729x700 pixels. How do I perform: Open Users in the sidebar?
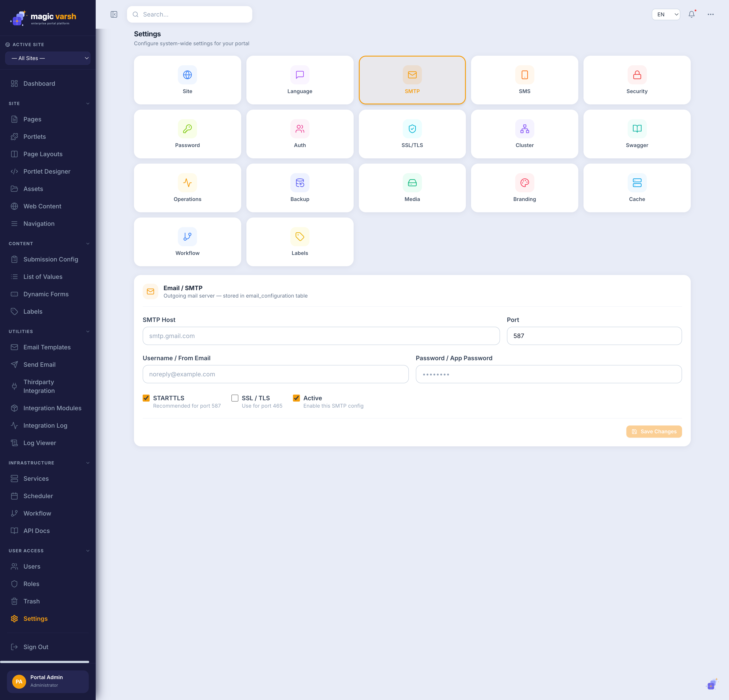point(48,566)
